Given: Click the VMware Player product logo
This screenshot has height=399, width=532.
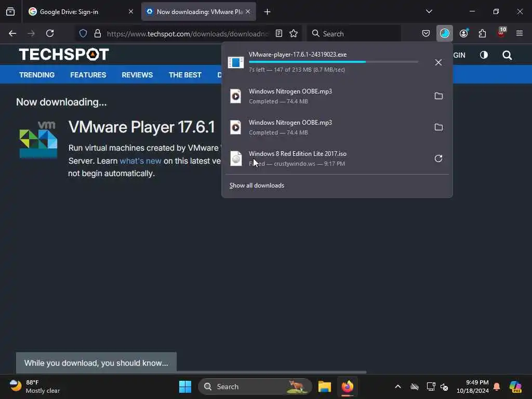Looking at the screenshot, I should coord(38,139).
